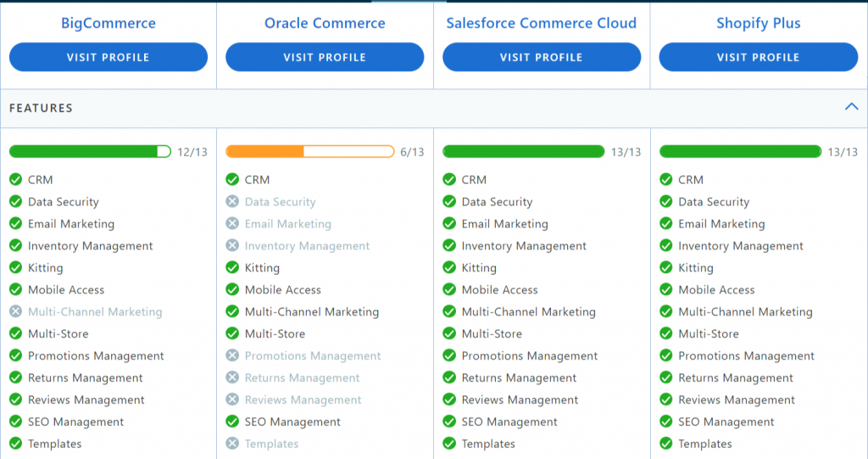Image resolution: width=868 pixels, height=459 pixels.
Task: Click the check icon beside BigCommerce Data Security
Action: (x=15, y=202)
